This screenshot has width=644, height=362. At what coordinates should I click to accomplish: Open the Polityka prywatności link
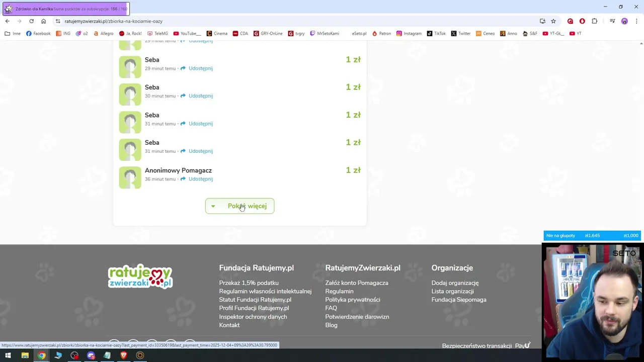pos(353,300)
